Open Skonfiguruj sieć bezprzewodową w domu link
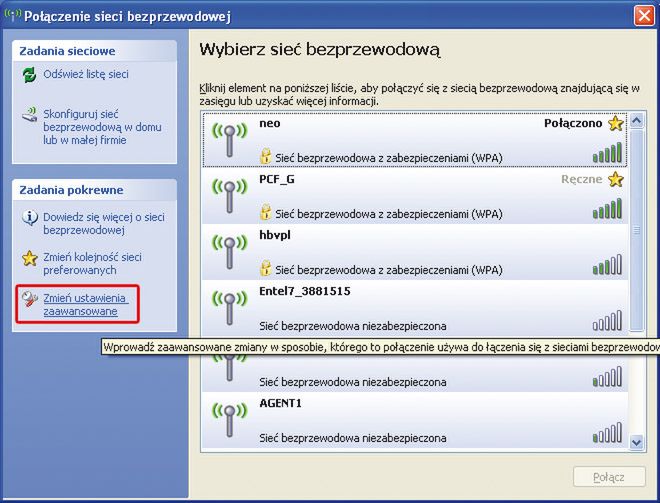This screenshot has height=503, width=660. [x=102, y=127]
